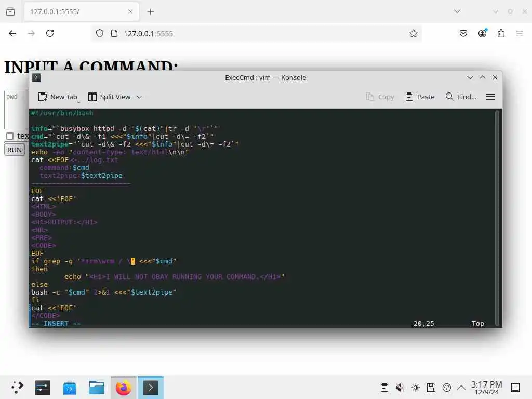532x399 pixels.
Task: Open the clock showing 3:17 PM
Action: tap(486, 388)
